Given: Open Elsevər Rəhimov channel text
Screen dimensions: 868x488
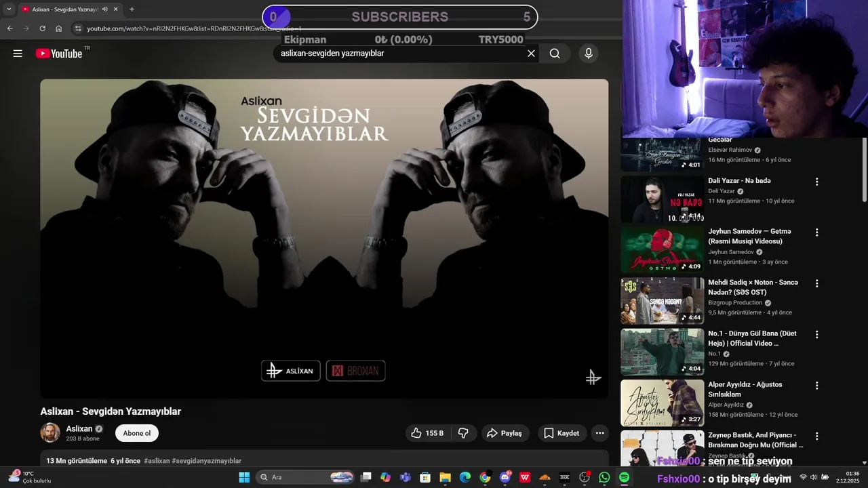Looking at the screenshot, I should (x=730, y=150).
